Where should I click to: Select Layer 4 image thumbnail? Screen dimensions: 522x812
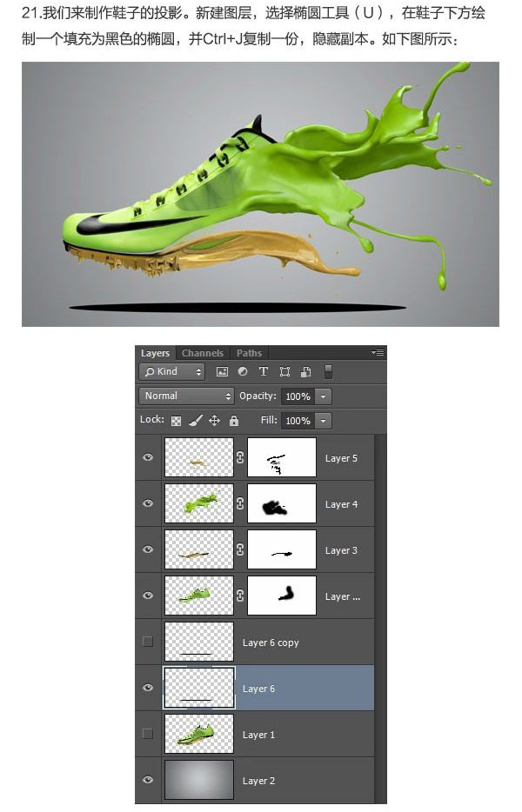click(199, 503)
